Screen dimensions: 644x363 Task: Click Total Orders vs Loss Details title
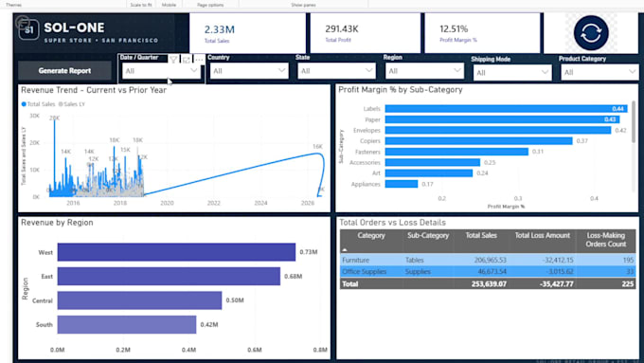392,223
